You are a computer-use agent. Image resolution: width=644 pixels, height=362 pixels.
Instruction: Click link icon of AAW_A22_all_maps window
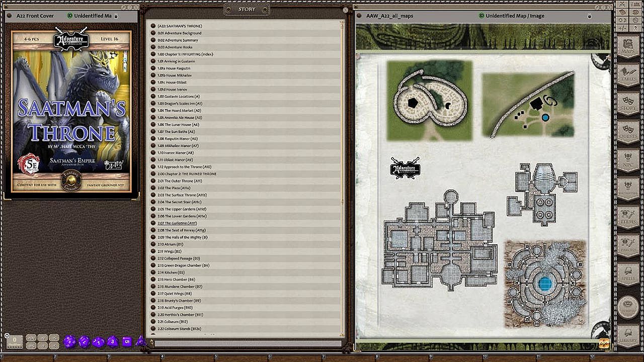(360, 16)
